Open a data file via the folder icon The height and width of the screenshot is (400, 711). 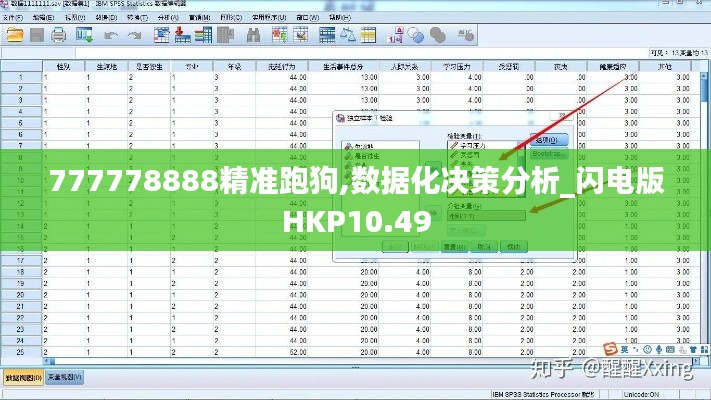point(15,35)
